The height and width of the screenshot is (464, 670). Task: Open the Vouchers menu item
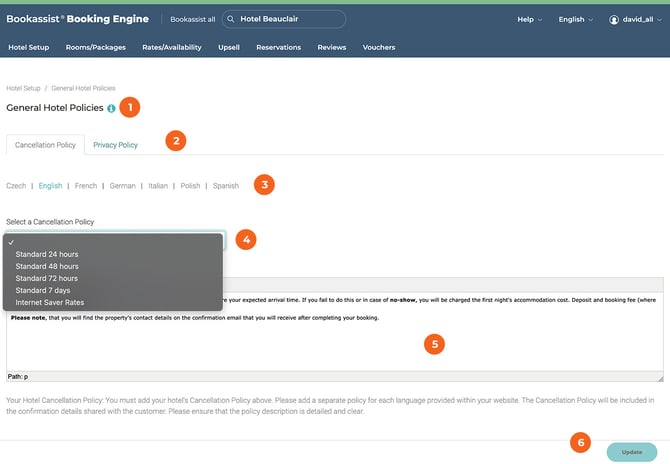(x=378, y=47)
